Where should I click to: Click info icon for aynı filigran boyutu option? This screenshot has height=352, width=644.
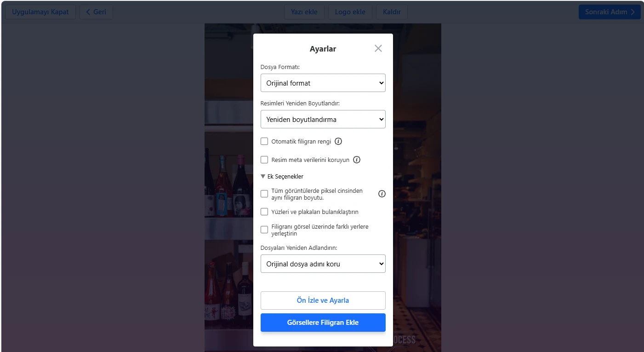[382, 194]
